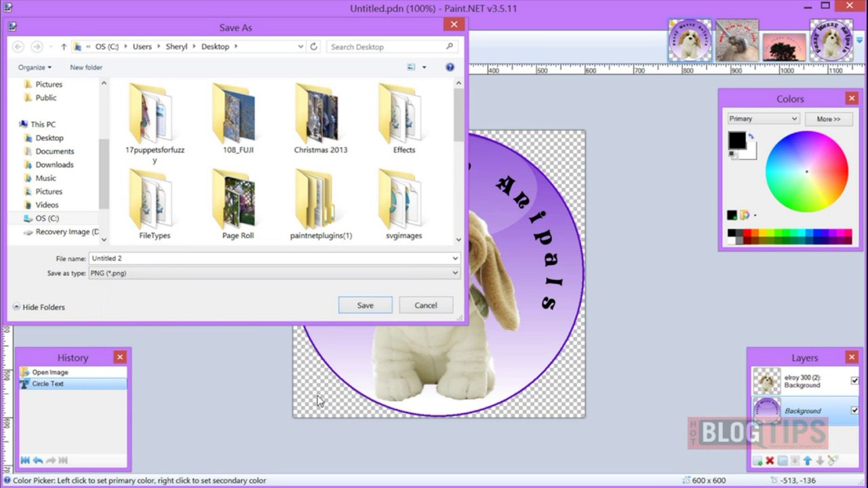Open the Christmas 2013 folder

pos(321,119)
